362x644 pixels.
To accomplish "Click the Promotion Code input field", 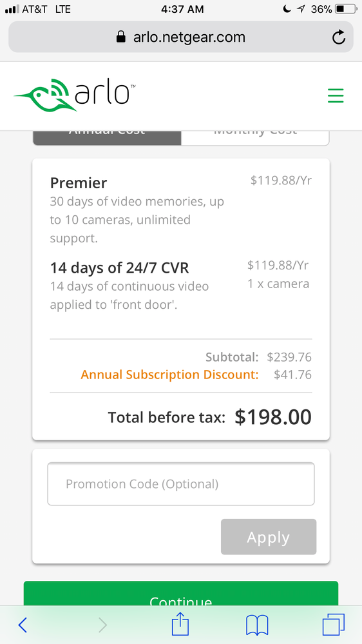I will pos(181,484).
